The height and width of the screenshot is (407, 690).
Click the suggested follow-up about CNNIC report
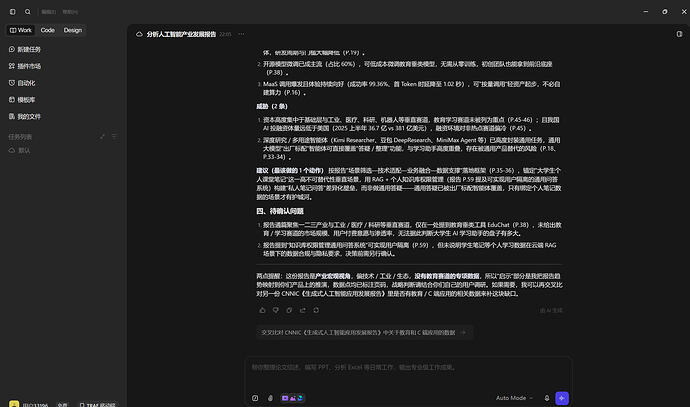tap(364, 333)
